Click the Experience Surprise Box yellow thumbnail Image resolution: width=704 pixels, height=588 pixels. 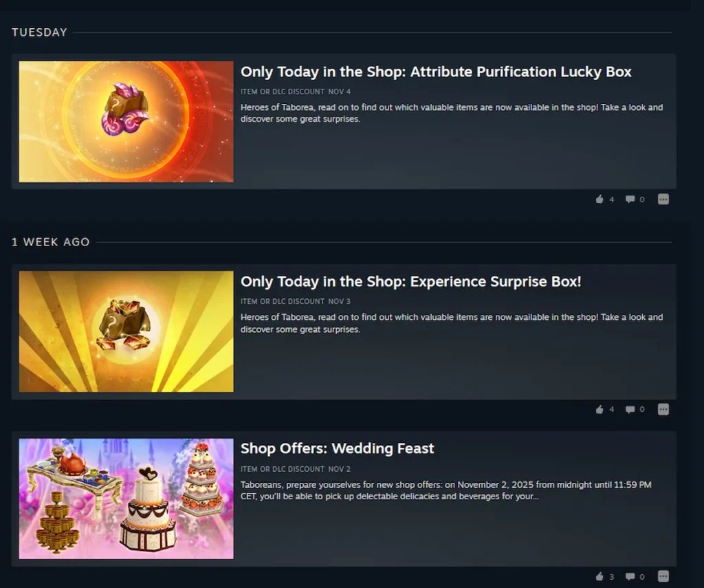(126, 331)
